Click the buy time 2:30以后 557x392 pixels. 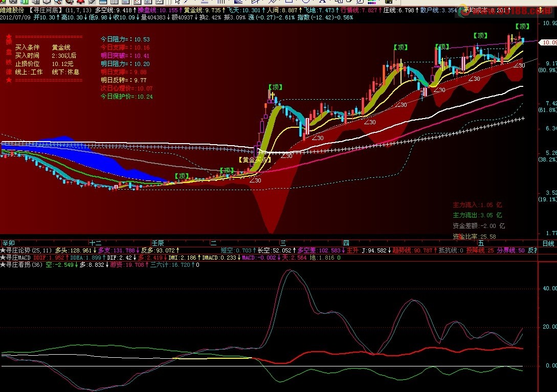click(64, 55)
